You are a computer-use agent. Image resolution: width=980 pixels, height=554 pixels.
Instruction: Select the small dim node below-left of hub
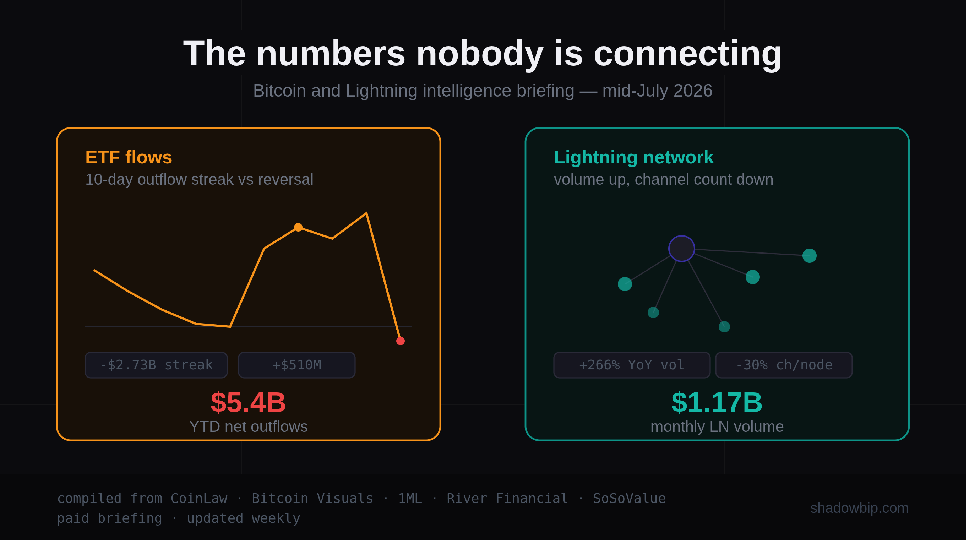tap(653, 313)
